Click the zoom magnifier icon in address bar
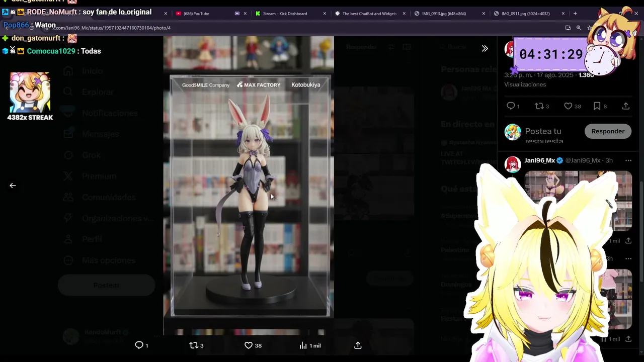The height and width of the screenshot is (362, 644). (x=579, y=28)
